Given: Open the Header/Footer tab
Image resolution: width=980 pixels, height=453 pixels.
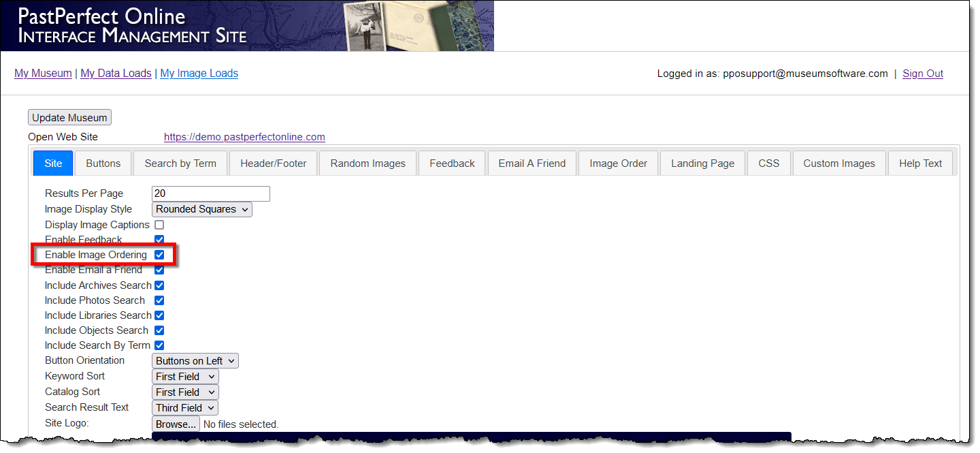Looking at the screenshot, I should click(x=274, y=163).
